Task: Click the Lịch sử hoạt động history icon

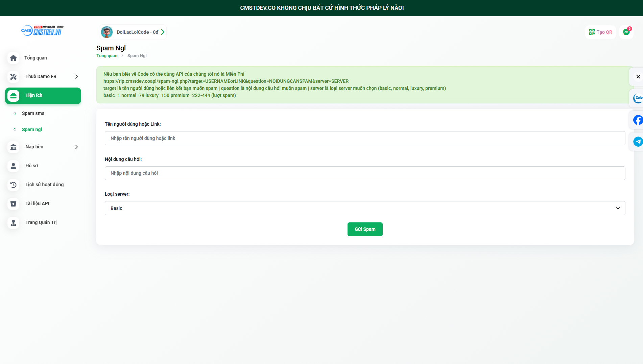Action: [x=14, y=185]
